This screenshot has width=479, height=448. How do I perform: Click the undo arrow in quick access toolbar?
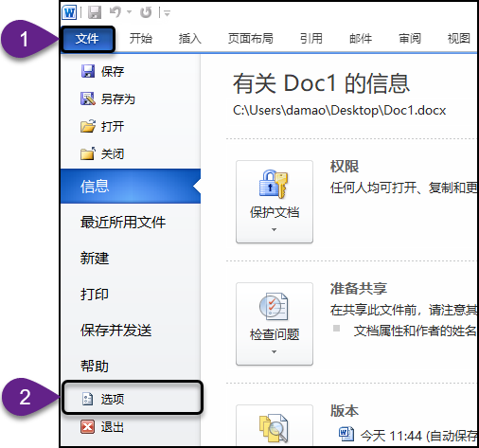point(115,12)
